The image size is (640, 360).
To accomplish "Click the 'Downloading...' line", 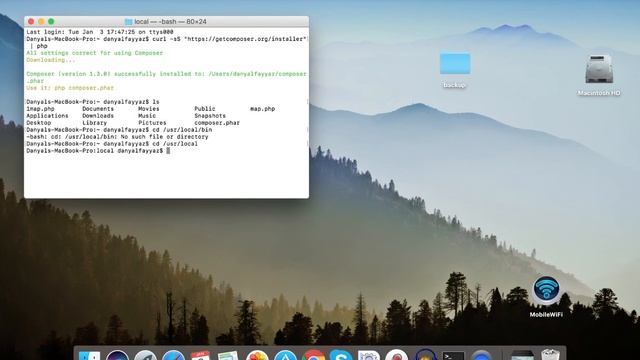I will click(51, 60).
